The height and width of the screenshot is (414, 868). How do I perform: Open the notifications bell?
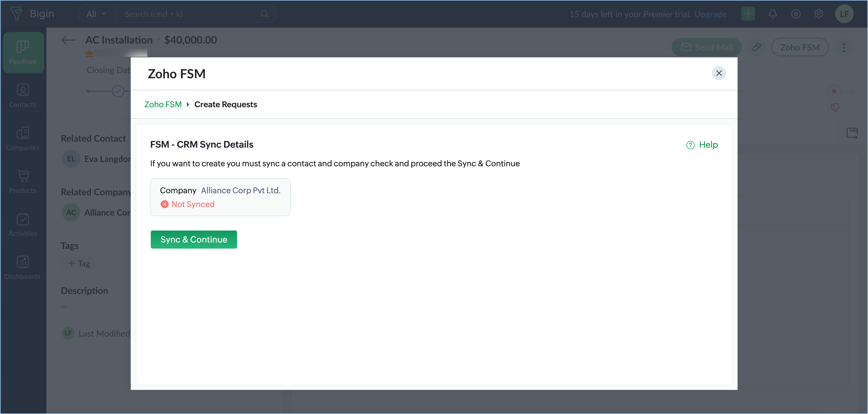point(773,14)
